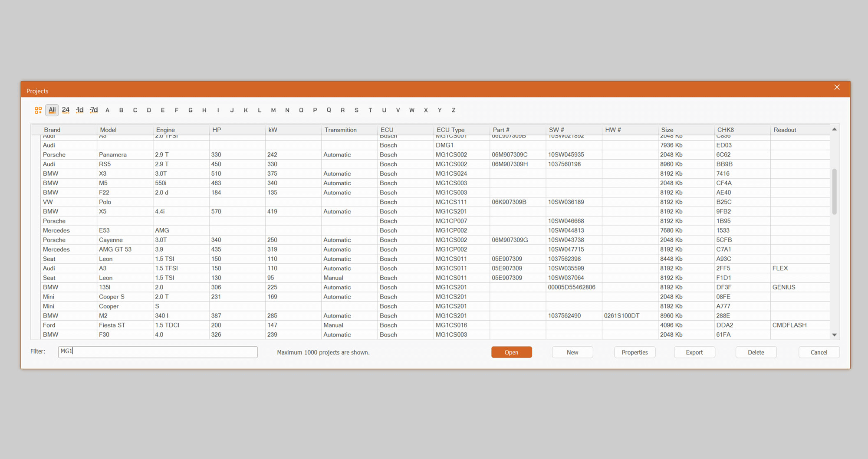Close the Projects dialog window
Viewport: 868px width, 459px height.
tap(837, 87)
